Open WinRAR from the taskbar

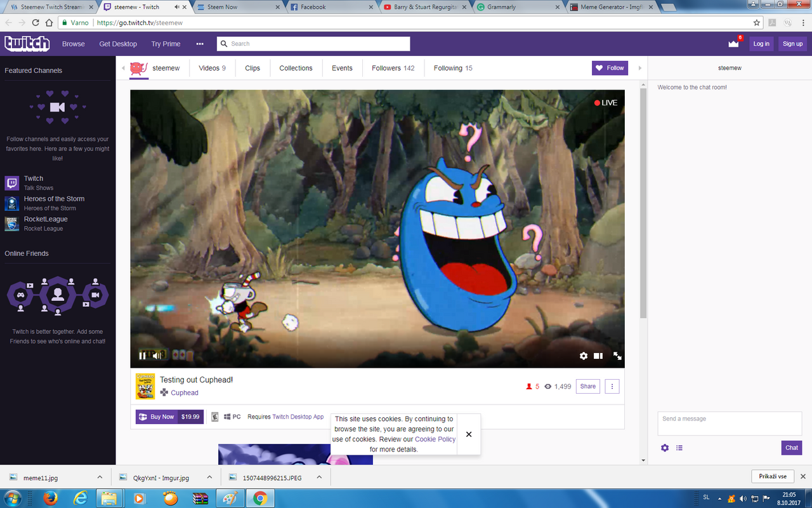[200, 498]
